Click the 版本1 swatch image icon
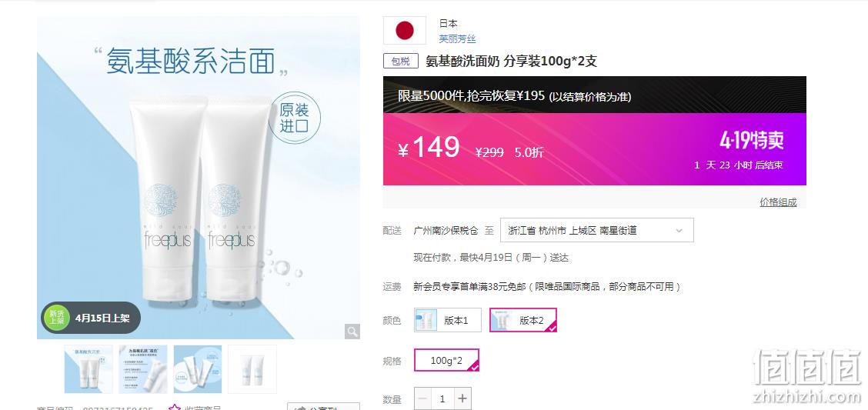This screenshot has height=410, width=868. click(426, 320)
